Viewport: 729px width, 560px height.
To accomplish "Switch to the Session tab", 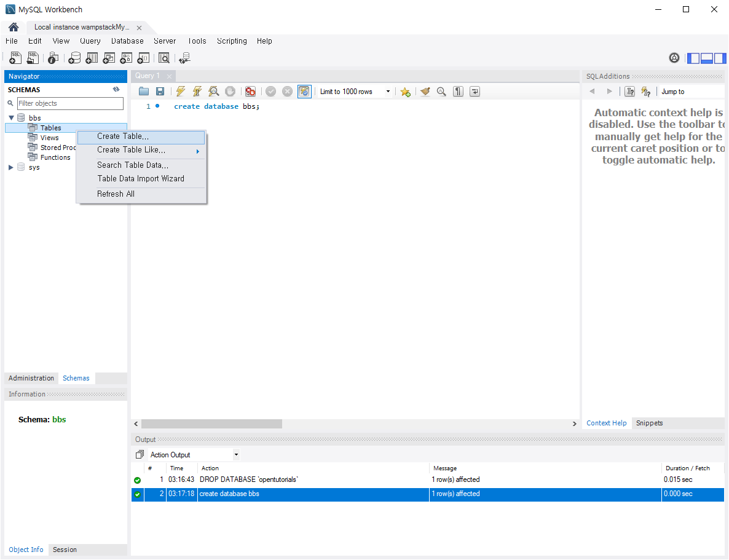I will coord(65,550).
